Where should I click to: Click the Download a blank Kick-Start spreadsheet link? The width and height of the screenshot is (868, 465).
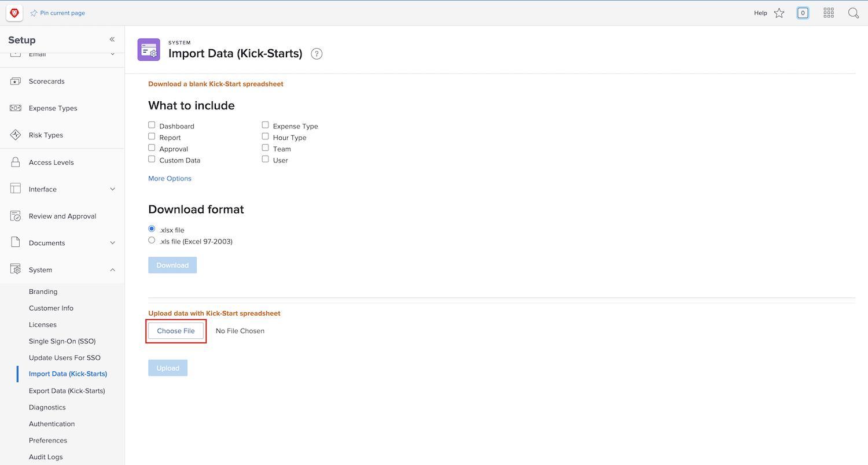(x=216, y=83)
